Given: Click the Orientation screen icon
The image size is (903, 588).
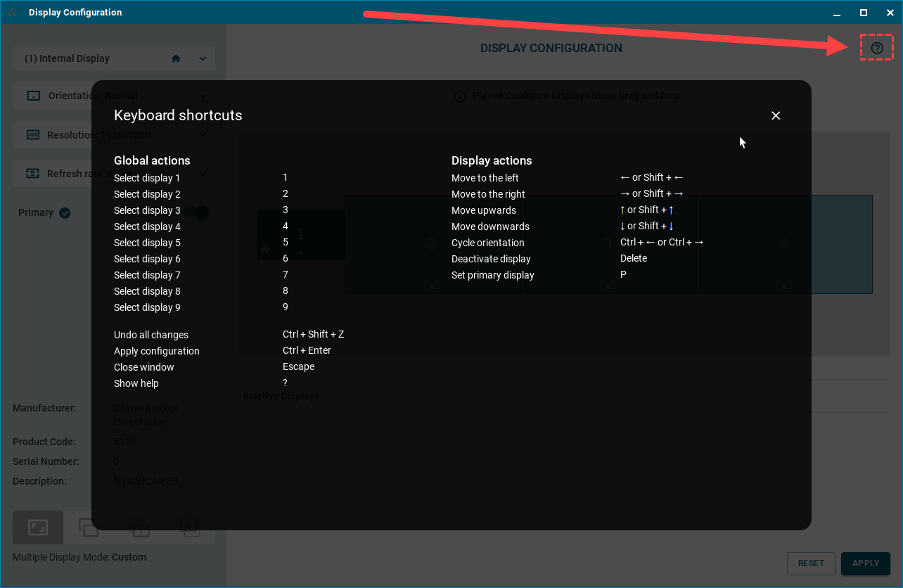Looking at the screenshot, I should point(33,96).
